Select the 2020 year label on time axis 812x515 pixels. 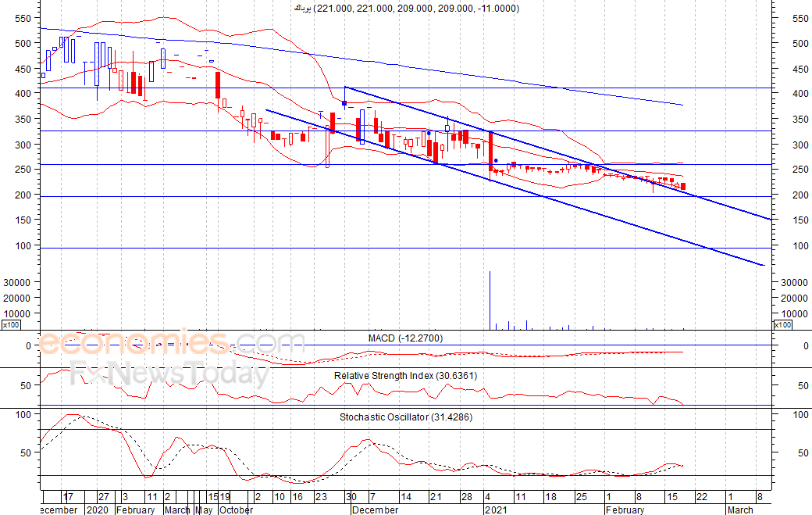[x=98, y=510]
